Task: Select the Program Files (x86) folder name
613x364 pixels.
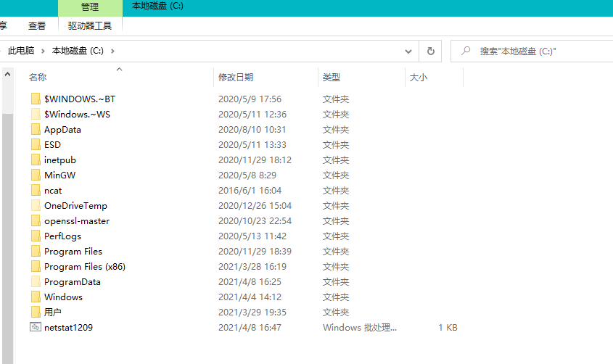Action: coord(85,267)
